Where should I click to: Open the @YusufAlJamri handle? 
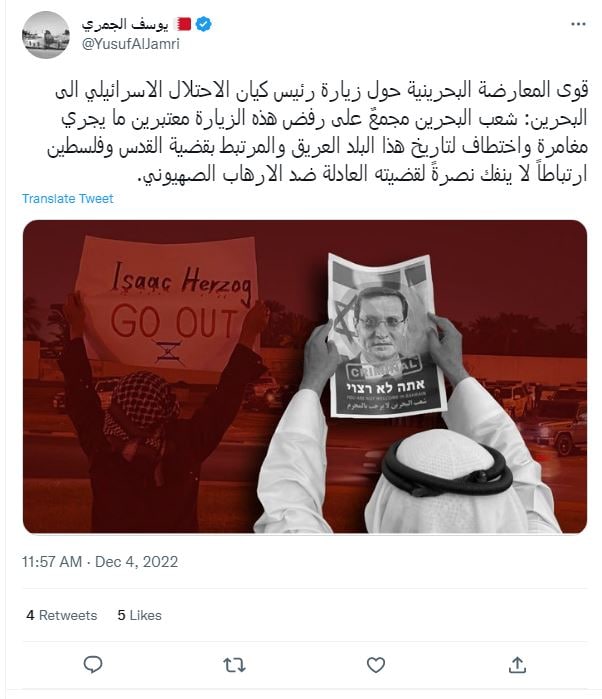click(130, 44)
